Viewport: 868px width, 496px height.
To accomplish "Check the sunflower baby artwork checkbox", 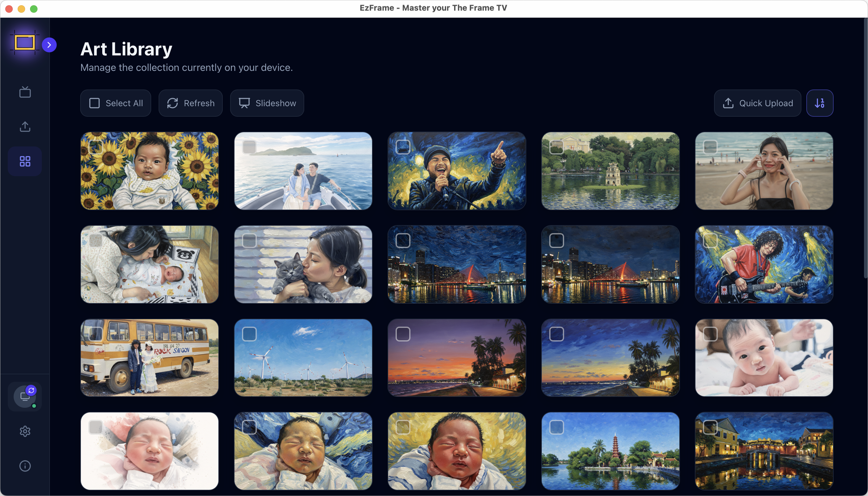I will (96, 147).
